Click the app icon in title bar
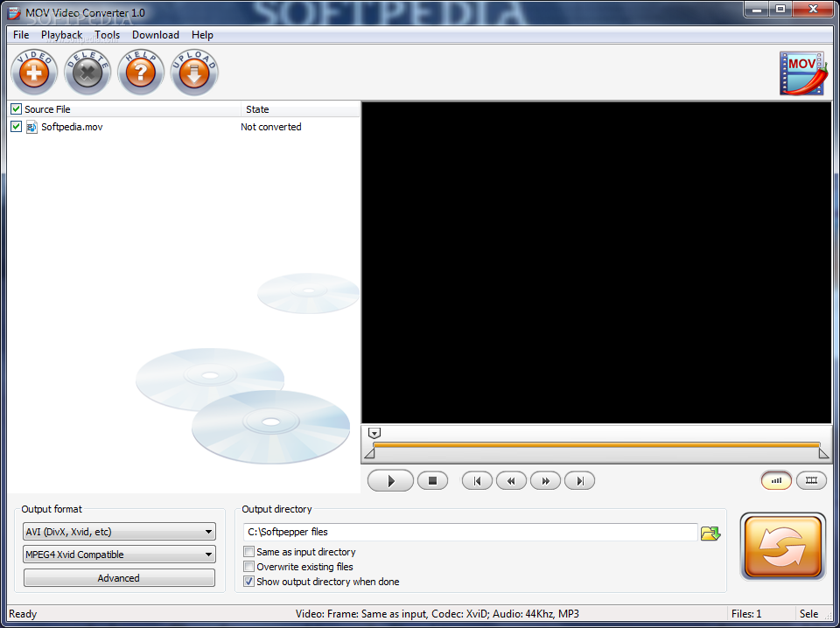 pyautogui.click(x=16, y=12)
